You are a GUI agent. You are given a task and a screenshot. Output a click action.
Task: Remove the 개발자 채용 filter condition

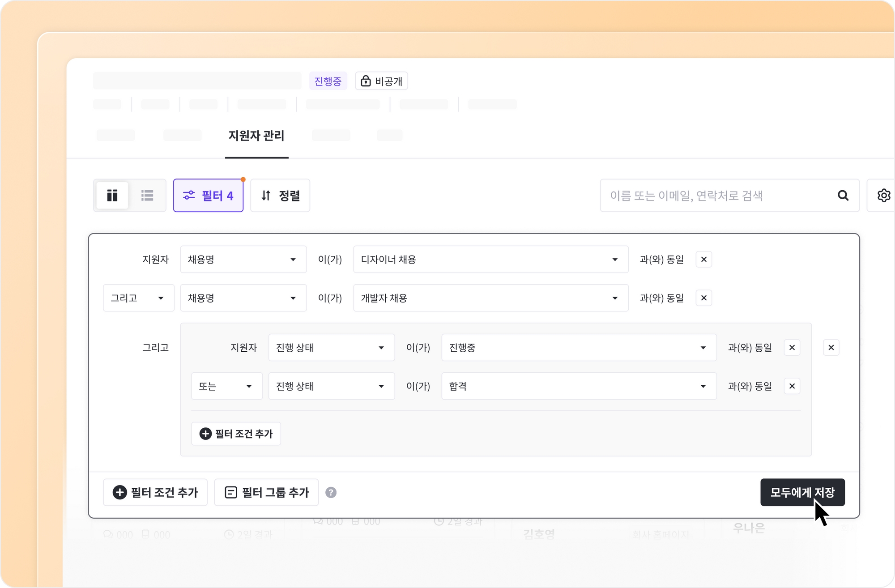pyautogui.click(x=703, y=298)
